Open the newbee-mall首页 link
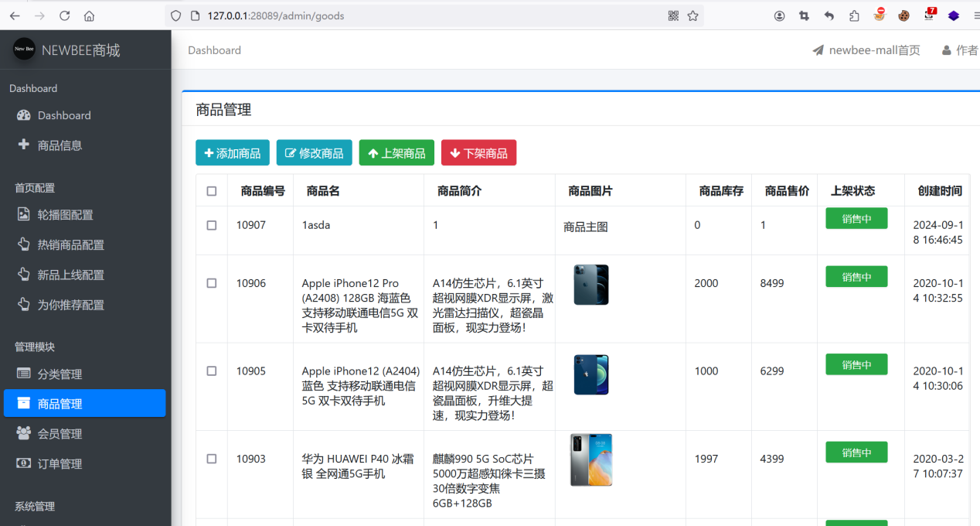Viewport: 980px width, 526px height. tap(866, 50)
